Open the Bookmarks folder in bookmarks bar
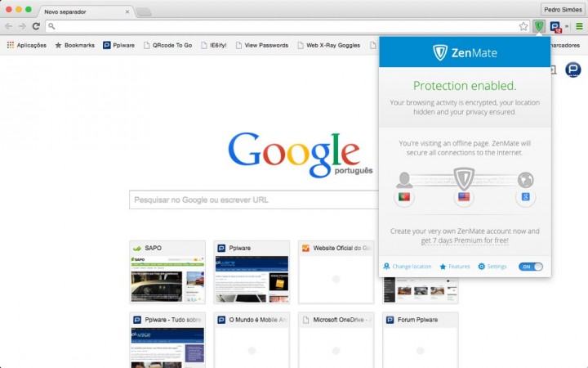Screen dimensions: 588x368 point(74,45)
